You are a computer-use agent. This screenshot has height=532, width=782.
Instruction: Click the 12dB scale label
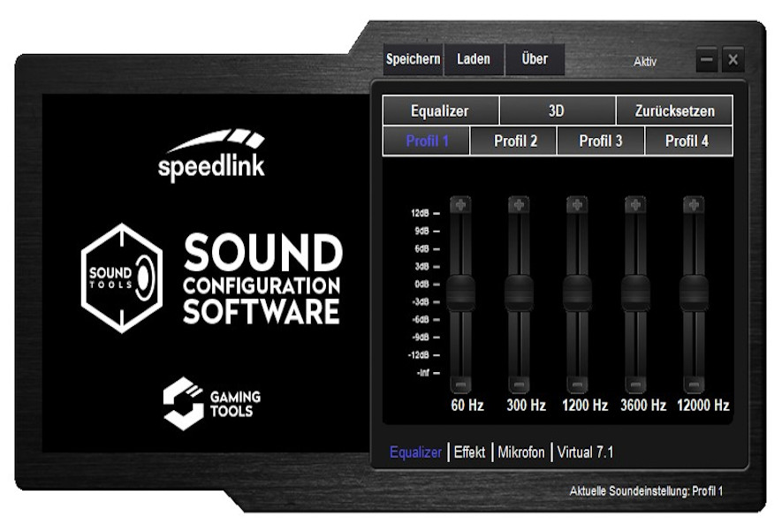point(420,213)
